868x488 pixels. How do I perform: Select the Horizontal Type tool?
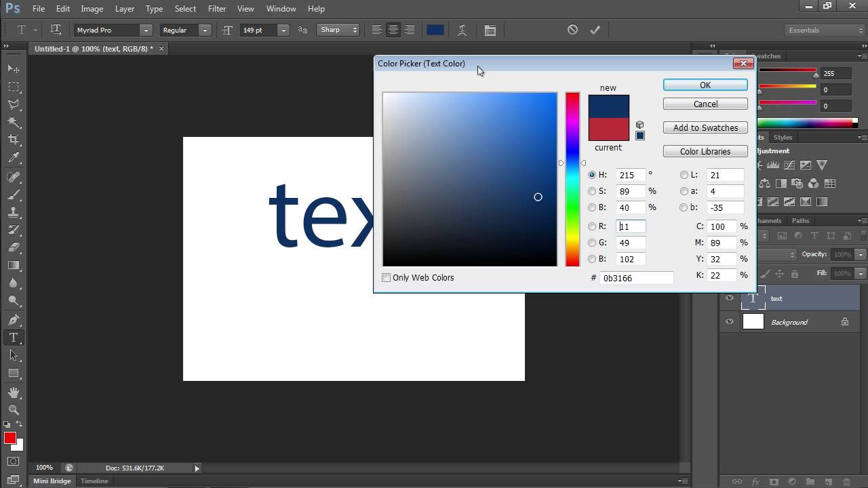14,338
